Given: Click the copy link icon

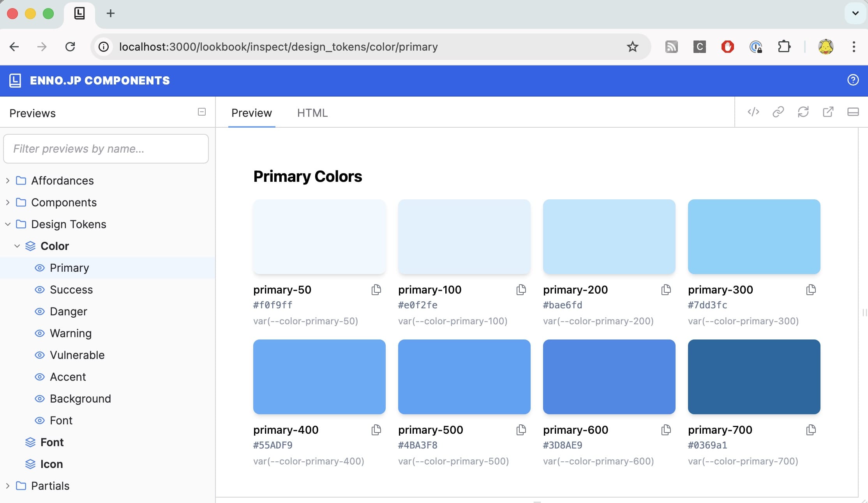Looking at the screenshot, I should 778,112.
